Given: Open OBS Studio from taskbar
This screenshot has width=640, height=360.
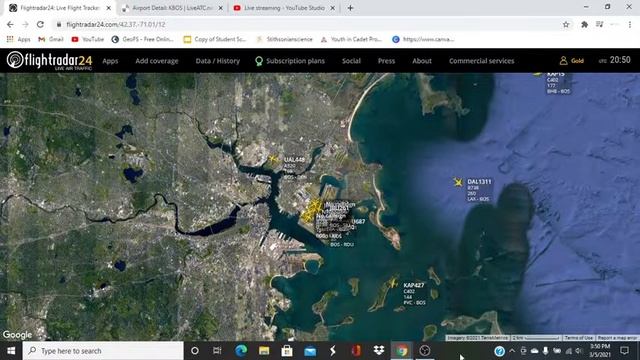Looking at the screenshot, I should pos(425,351).
